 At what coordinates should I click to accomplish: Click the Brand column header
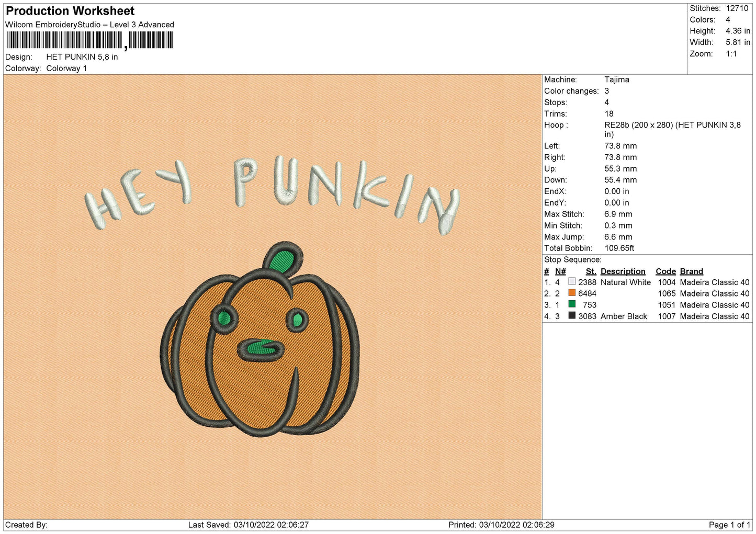coord(691,271)
